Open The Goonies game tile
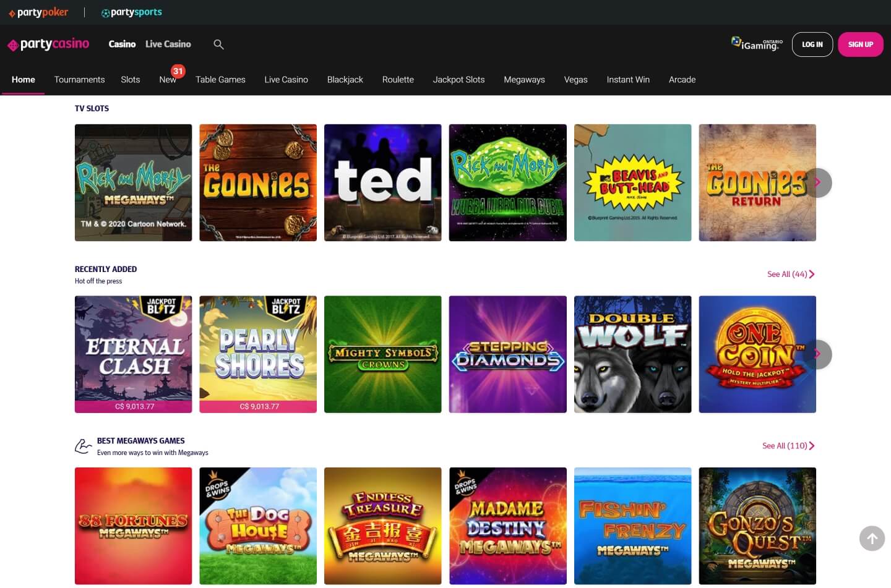The image size is (891, 588). (x=258, y=182)
